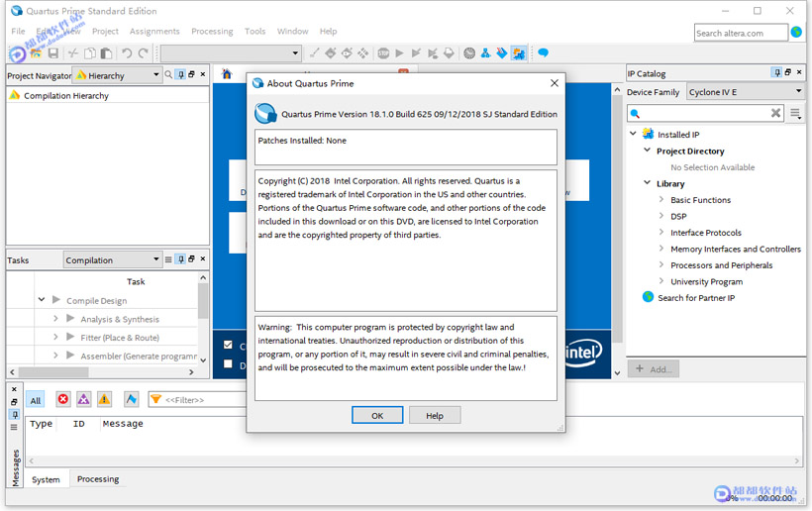Viewport: 812px width, 511px height.
Task: Float the Project Navigator panel
Action: [191, 74]
